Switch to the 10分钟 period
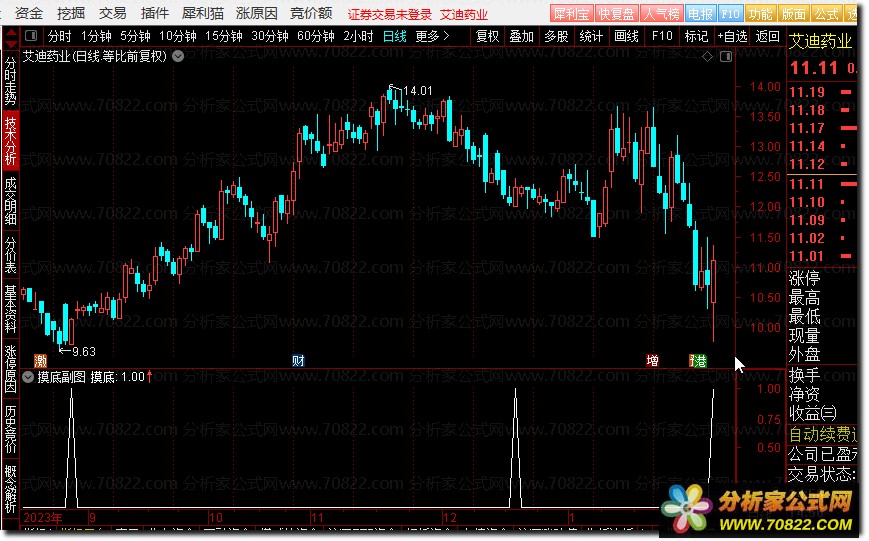Image resolution: width=869 pixels, height=541 pixels. (177, 37)
